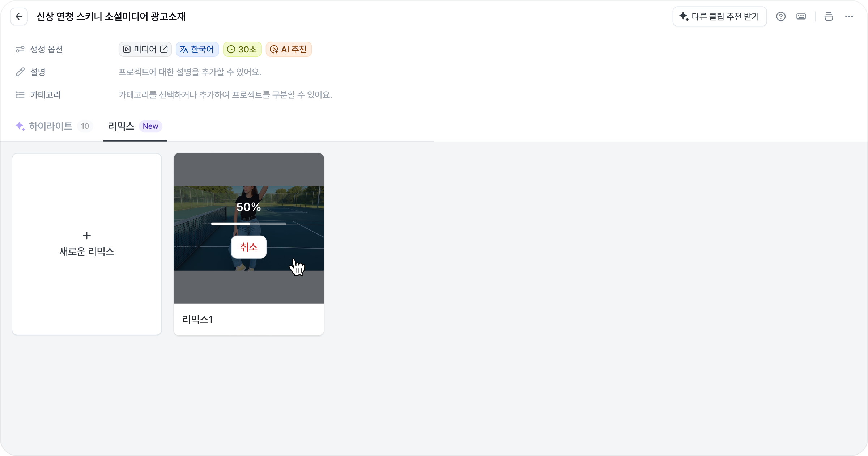Click the plus icon for new remix

point(87,236)
